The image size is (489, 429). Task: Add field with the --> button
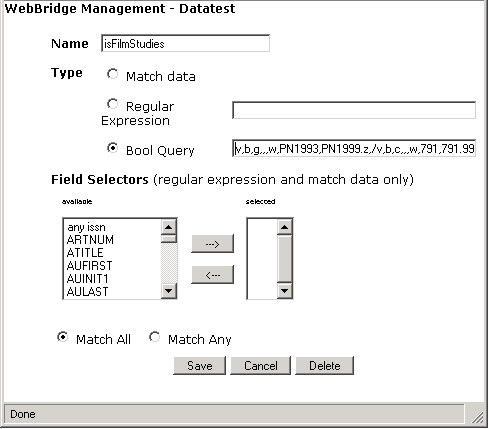pos(212,244)
